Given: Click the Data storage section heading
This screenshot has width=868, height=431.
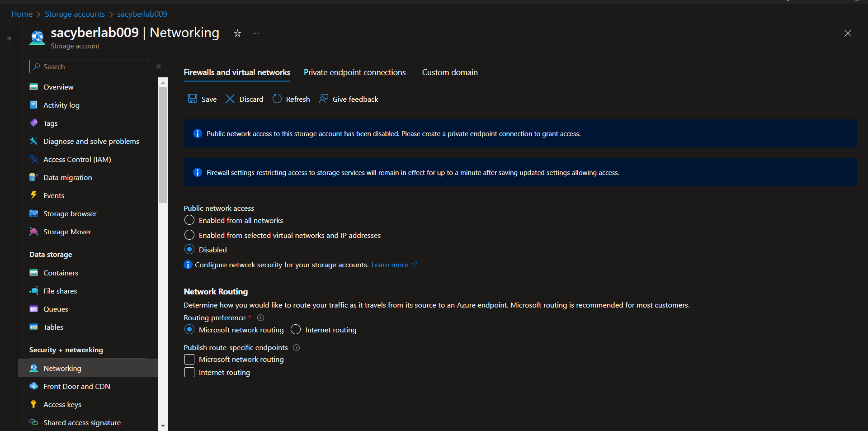Looking at the screenshot, I should pos(51,255).
